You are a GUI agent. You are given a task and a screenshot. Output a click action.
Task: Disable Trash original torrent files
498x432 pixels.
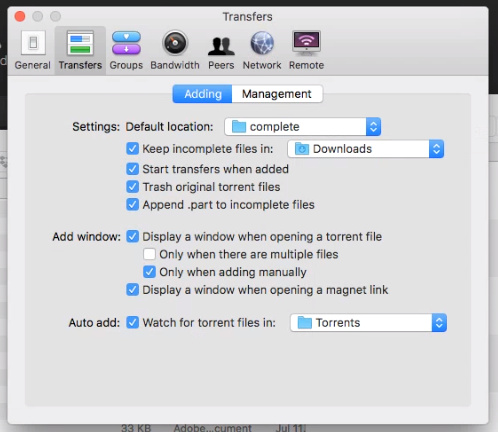coord(133,187)
